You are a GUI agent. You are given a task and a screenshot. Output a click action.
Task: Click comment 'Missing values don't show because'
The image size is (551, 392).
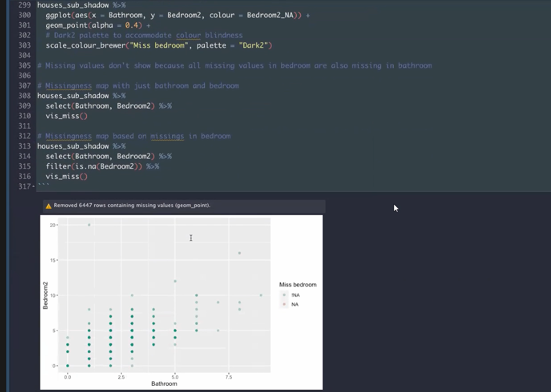pyautogui.click(x=234, y=65)
